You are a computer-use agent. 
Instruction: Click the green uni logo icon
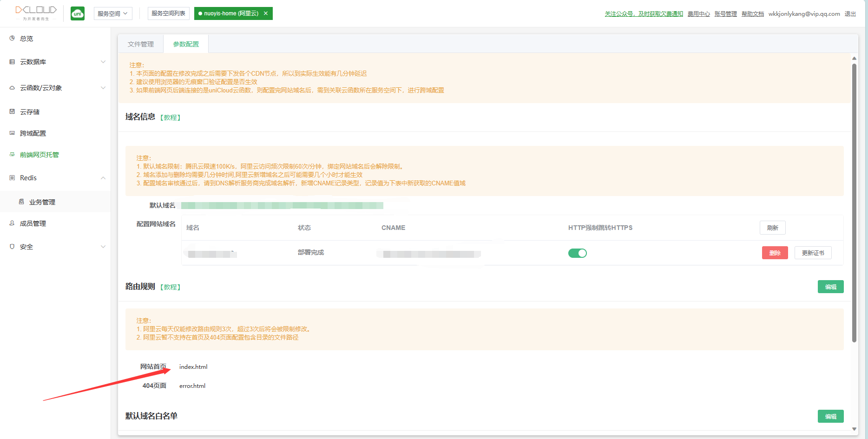[x=78, y=13]
